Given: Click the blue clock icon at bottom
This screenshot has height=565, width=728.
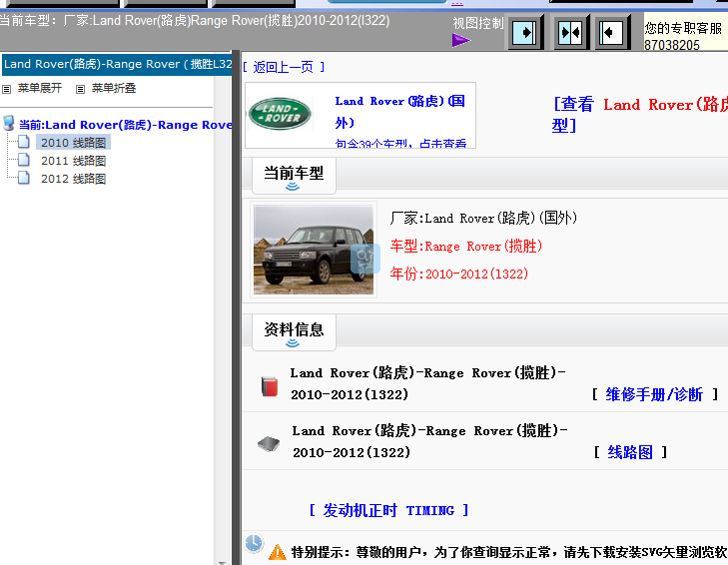Looking at the screenshot, I should (x=254, y=543).
